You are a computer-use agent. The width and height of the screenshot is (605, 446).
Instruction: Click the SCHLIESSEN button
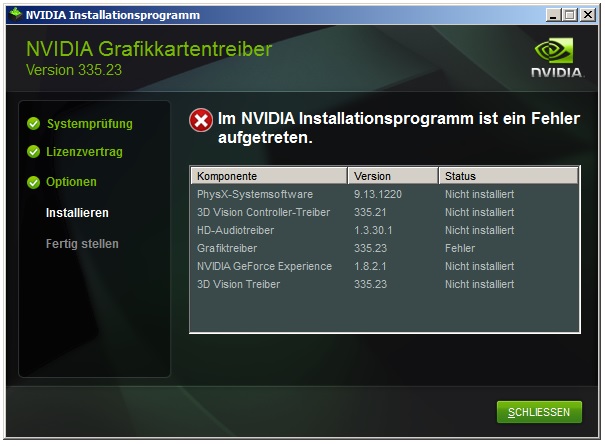539,412
